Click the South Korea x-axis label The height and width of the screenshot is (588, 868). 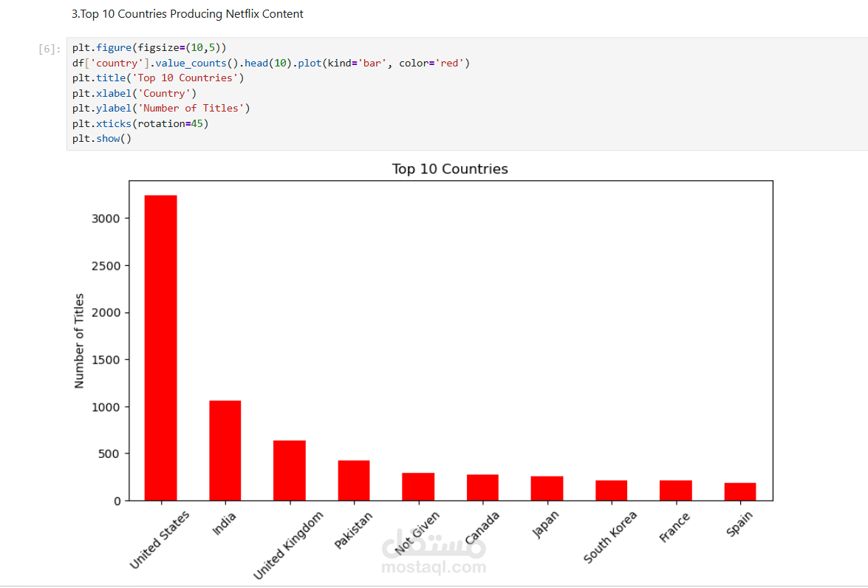610,537
